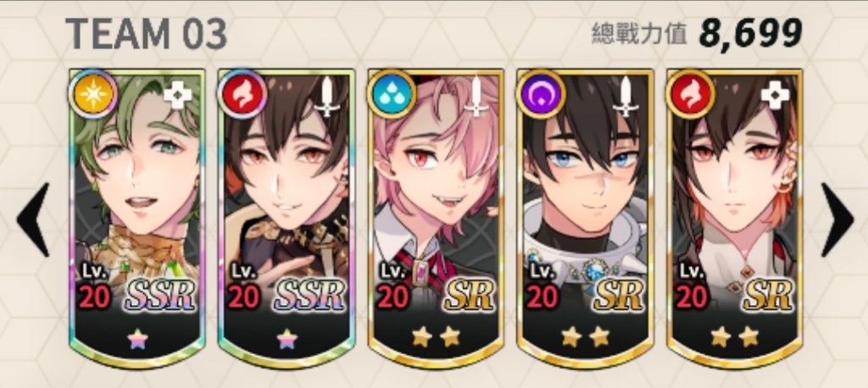868x388 pixels.
Task: Click the sword class icon on second card
Action: [x=327, y=97]
